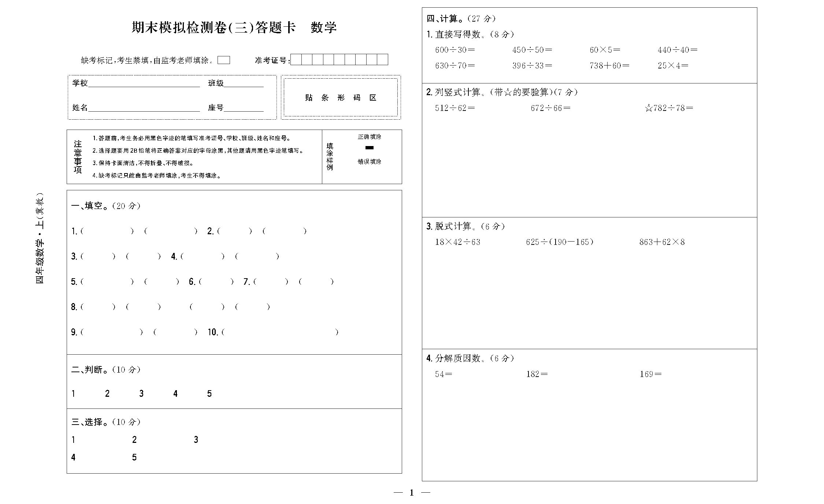824x504 pixels.
Task: Click the 期末模拟检测卷(三)答题卡 title
Action: click(x=214, y=28)
